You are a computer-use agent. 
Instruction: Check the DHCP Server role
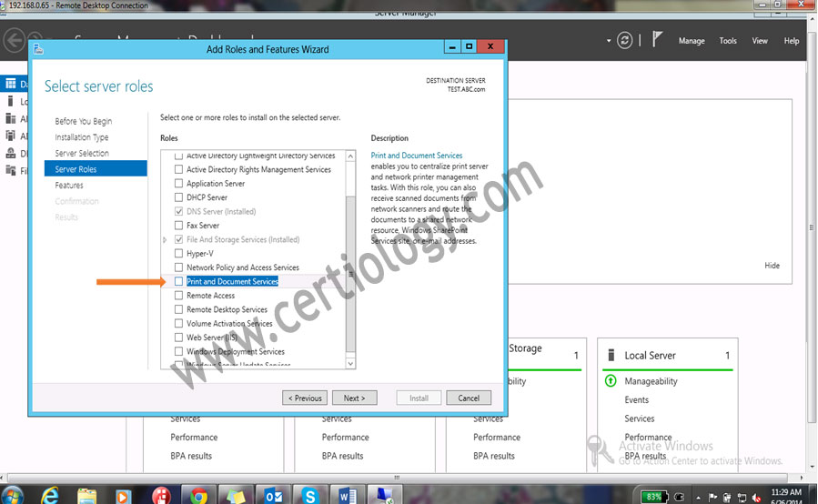click(x=178, y=197)
